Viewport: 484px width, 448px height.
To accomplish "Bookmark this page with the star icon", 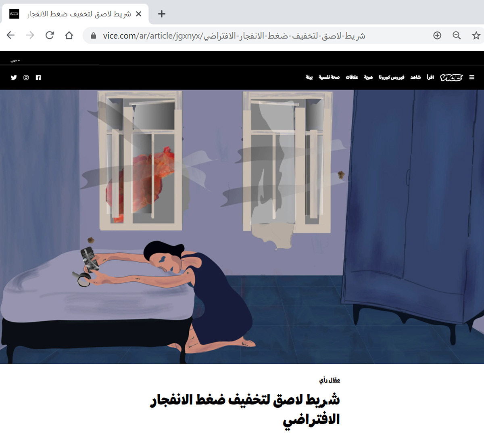I will (x=476, y=36).
